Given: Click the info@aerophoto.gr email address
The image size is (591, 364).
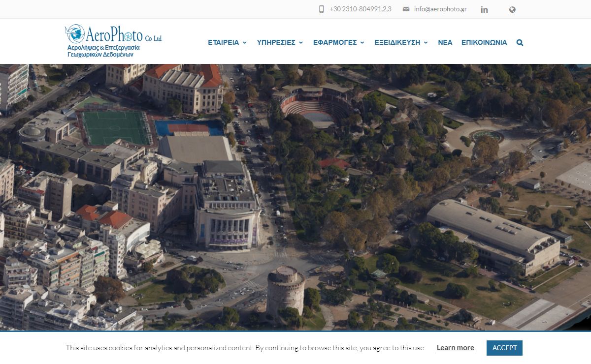Looking at the screenshot, I should (440, 9).
